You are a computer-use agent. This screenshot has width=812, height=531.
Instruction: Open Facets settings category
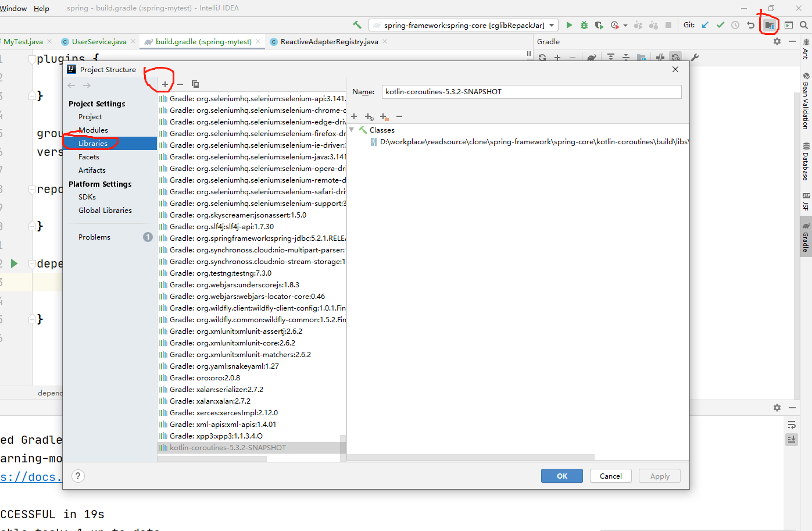point(89,157)
